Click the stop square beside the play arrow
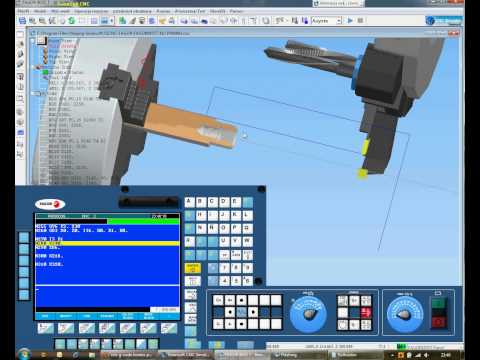 [x=360, y=21]
